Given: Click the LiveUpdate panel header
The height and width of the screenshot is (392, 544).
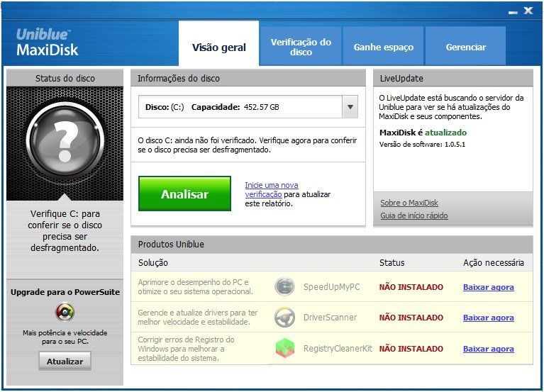Looking at the screenshot, I should pyautogui.click(x=453, y=79).
